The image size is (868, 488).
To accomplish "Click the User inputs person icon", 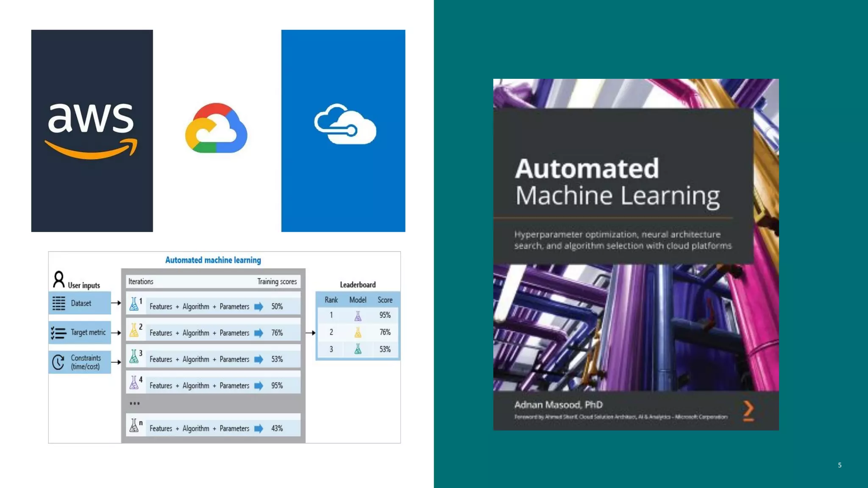I will [58, 279].
